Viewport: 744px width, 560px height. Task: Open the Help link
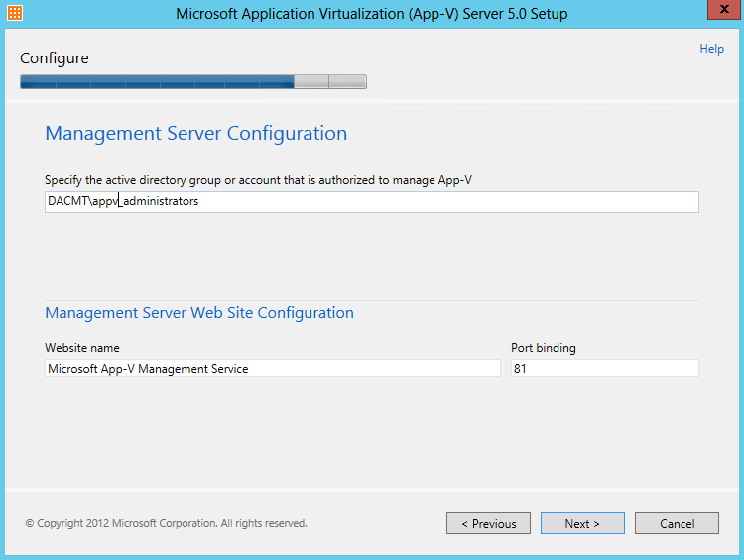pos(711,49)
